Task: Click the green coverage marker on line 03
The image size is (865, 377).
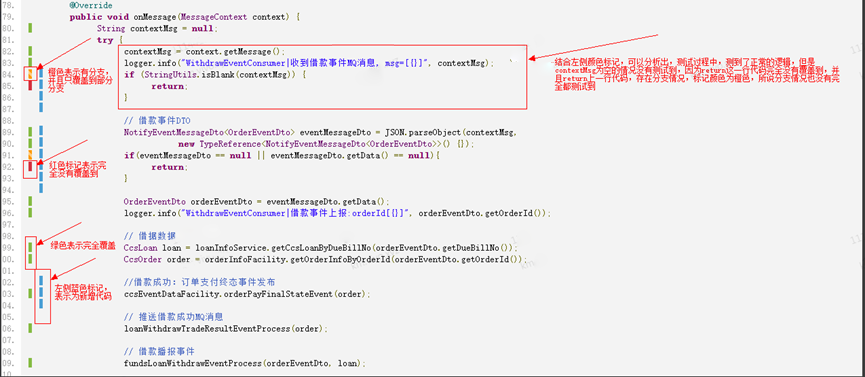Action: pyautogui.click(x=30, y=294)
